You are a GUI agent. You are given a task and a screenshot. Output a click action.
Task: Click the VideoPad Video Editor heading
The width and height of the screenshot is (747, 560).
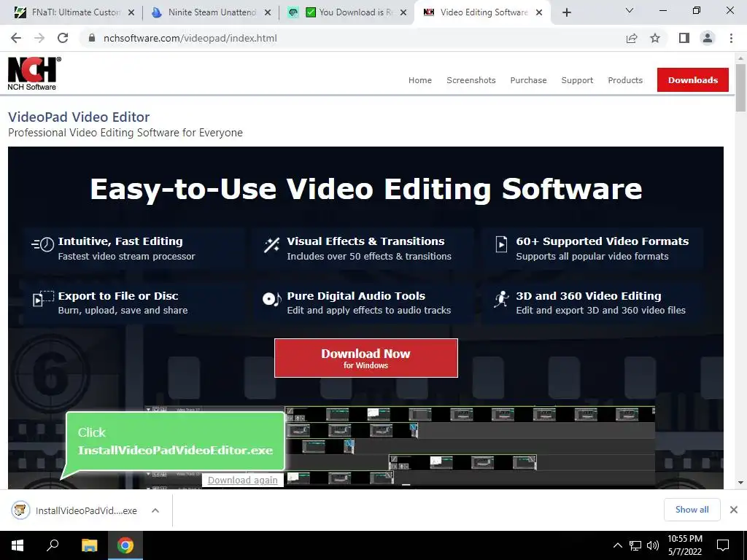pos(79,117)
